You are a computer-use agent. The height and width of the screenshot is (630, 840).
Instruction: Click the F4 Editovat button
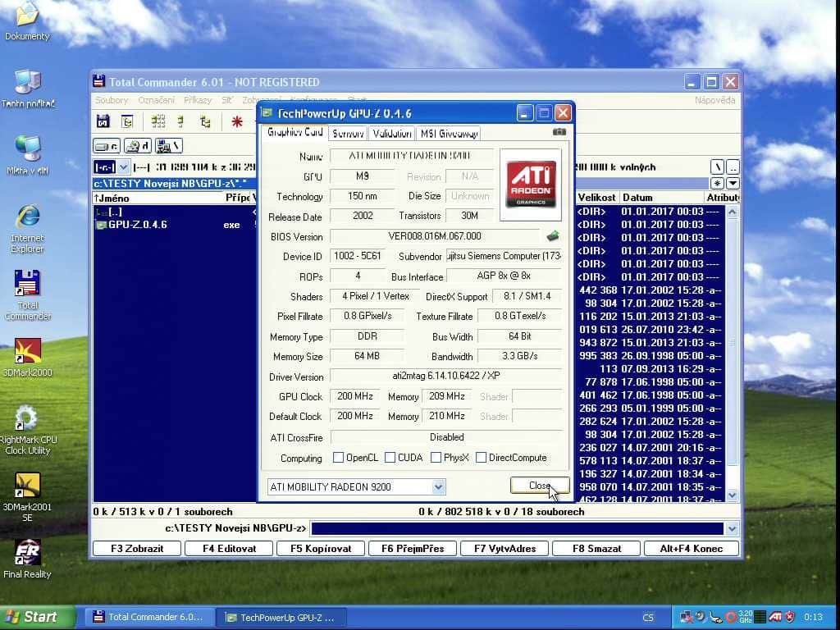230,549
